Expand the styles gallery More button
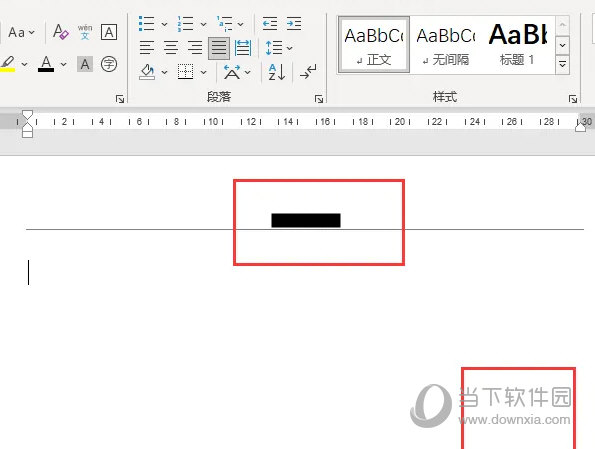Image resolution: width=595 pixels, height=449 pixels. tap(562, 65)
